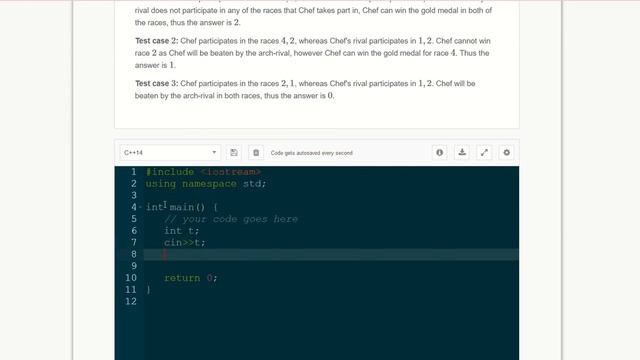Click line number 9 in gutter
The width and height of the screenshot is (640, 360).
(x=134, y=266)
